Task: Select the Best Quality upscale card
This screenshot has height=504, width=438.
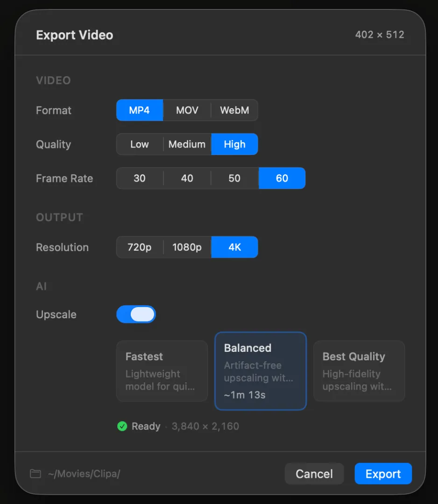Action: pos(359,371)
